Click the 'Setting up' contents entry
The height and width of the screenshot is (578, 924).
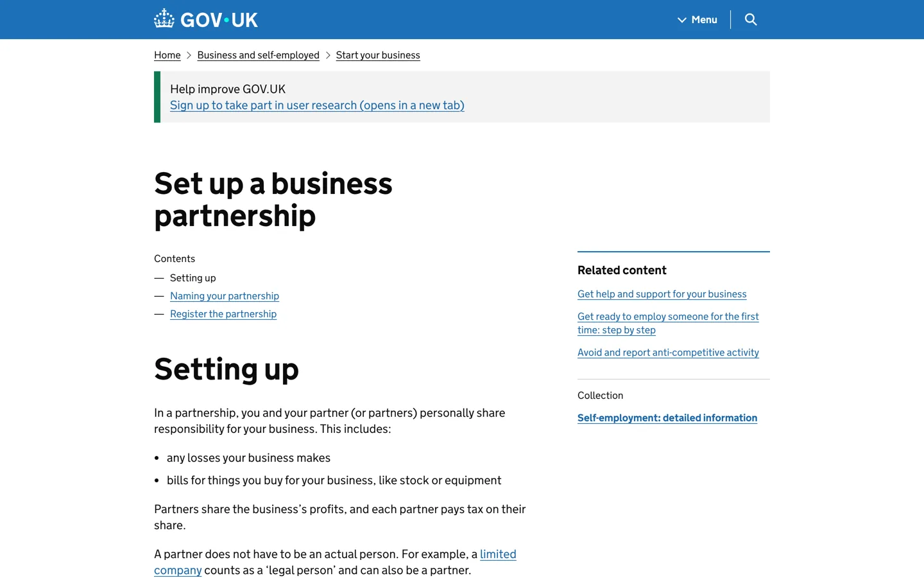(x=193, y=278)
